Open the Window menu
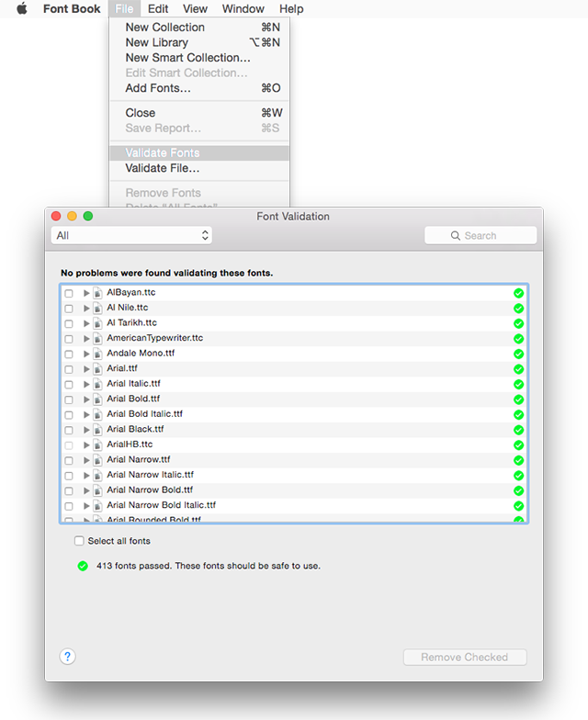This screenshot has height=720, width=588. 243,9
